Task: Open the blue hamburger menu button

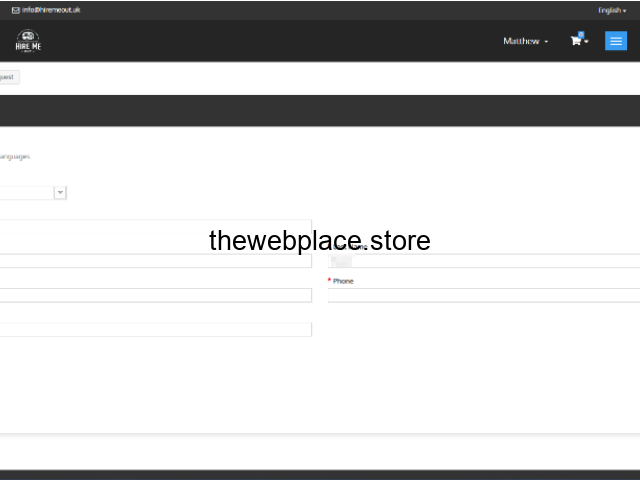Action: pyautogui.click(x=616, y=41)
